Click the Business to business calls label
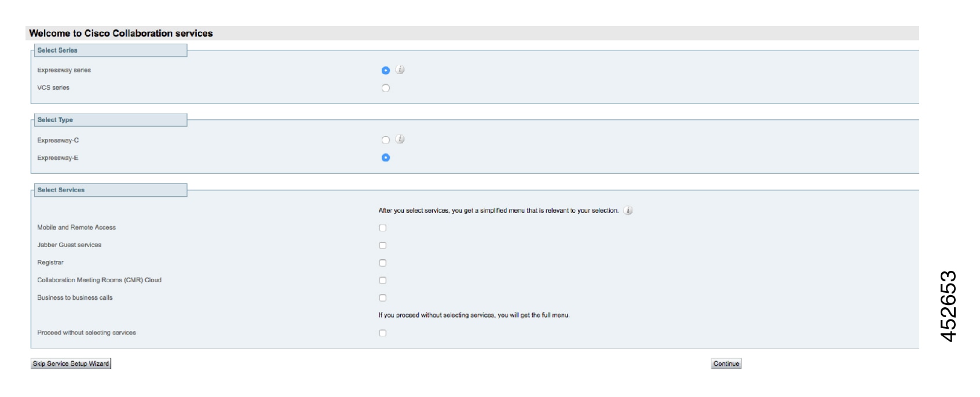This screenshot has width=980, height=397. tap(75, 297)
